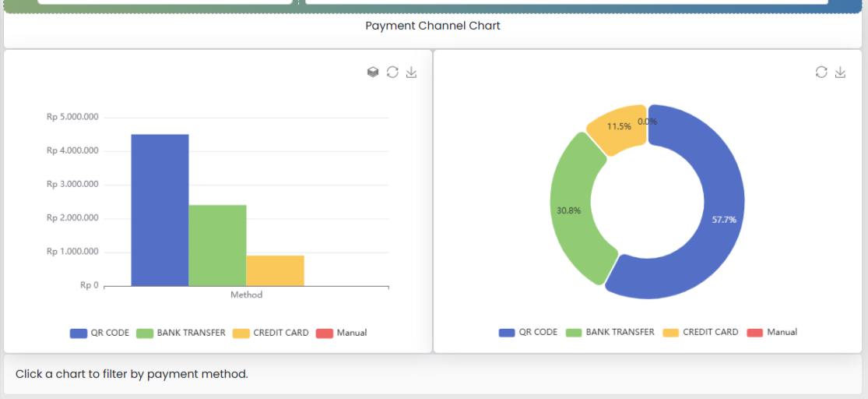The image size is (868, 399).
Task: Restore the bar chart with refresh icon
Action: (392, 72)
